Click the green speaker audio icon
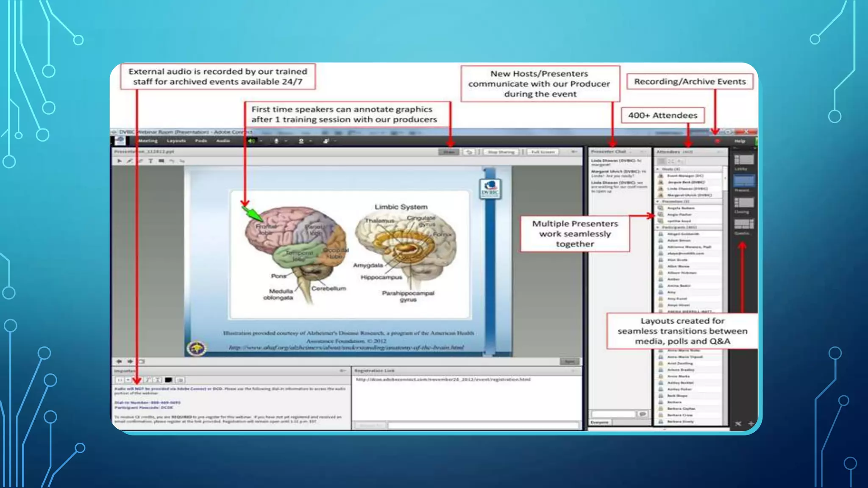Image resolution: width=868 pixels, height=488 pixels. point(251,141)
